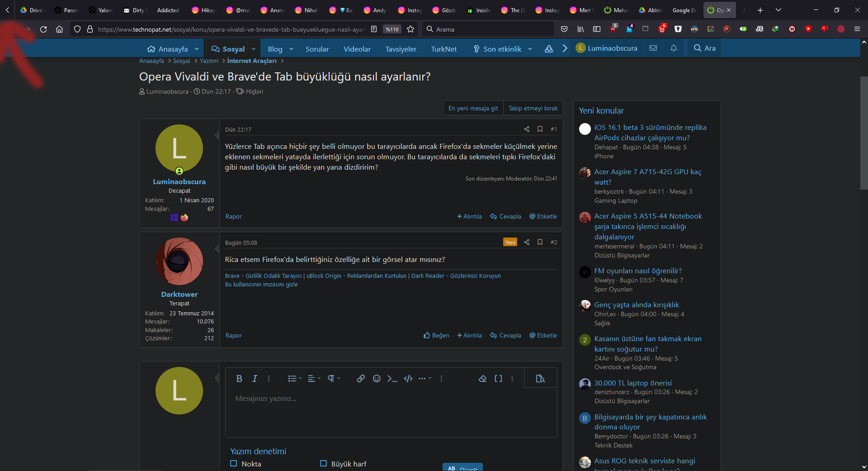Tag the author of post #2 with Etiketle
The height and width of the screenshot is (471, 868).
pos(543,335)
